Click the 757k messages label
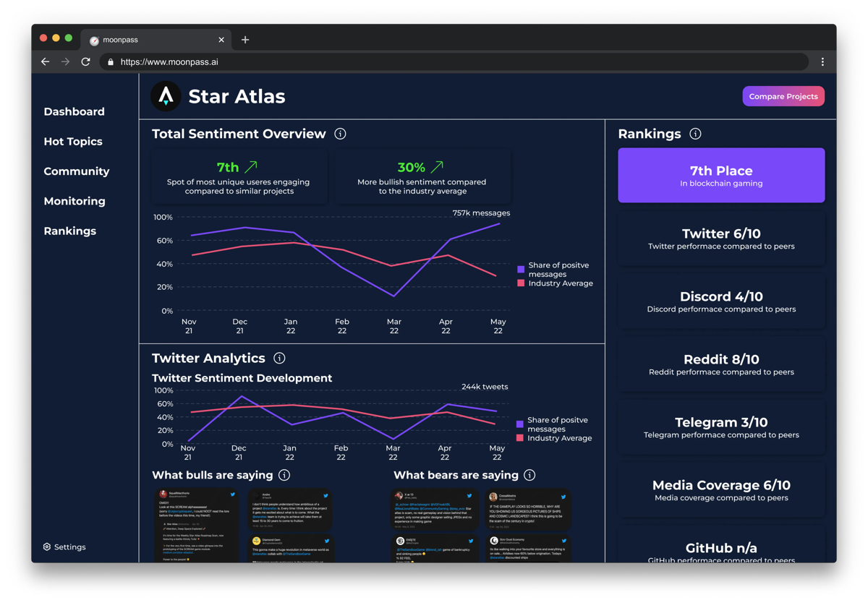Viewport: 868px width, 600px height. [x=481, y=213]
